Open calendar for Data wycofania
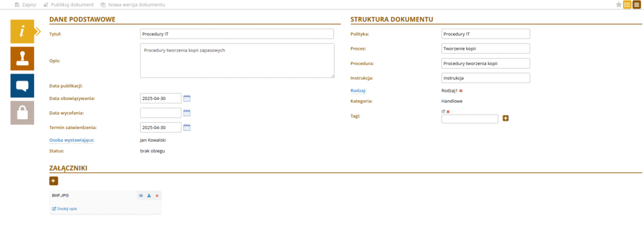644x228 pixels. [x=187, y=113]
